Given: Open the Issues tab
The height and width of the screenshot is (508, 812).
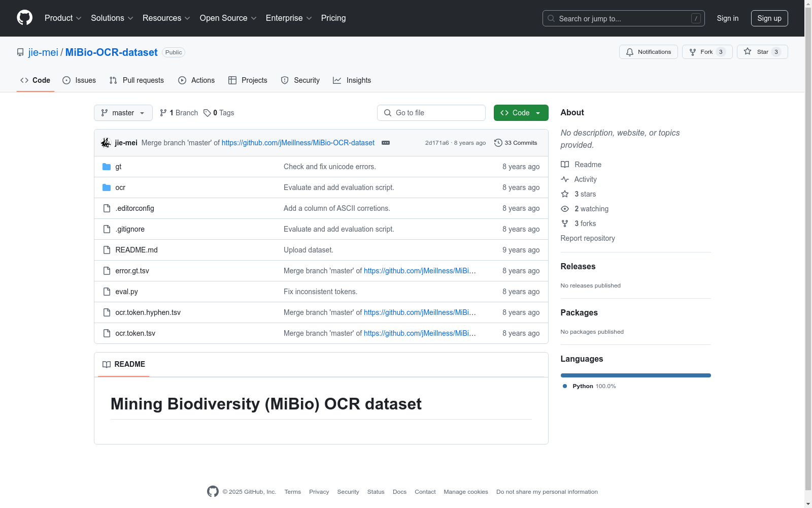Looking at the screenshot, I should click(79, 80).
